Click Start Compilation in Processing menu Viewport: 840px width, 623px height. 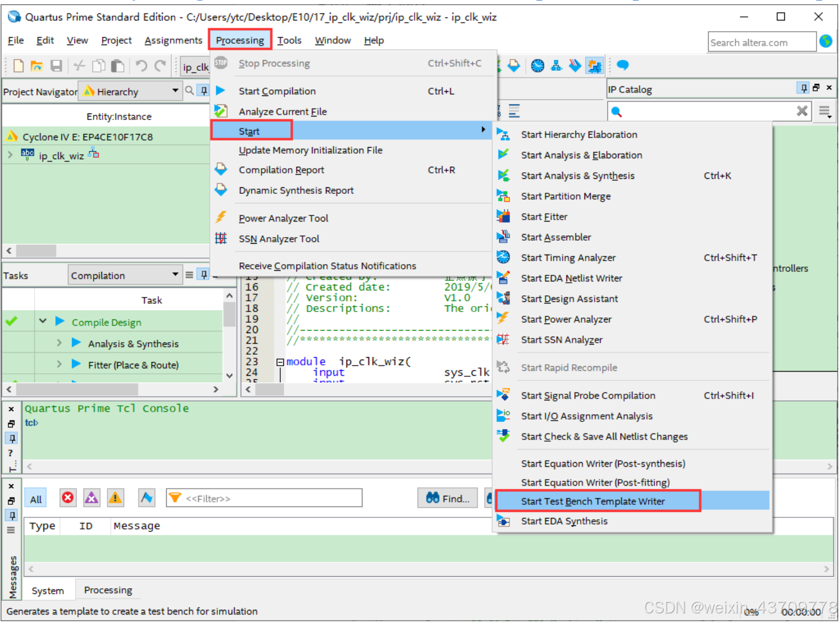277,91
